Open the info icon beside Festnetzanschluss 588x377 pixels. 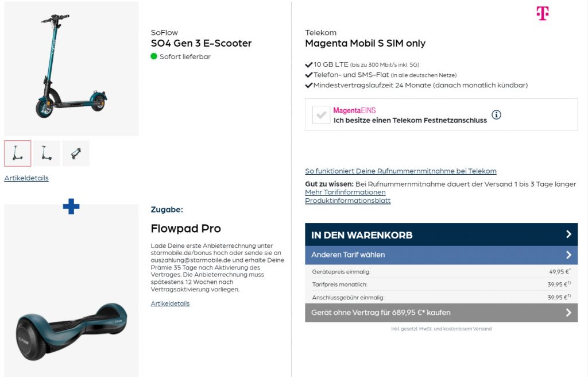tap(496, 115)
